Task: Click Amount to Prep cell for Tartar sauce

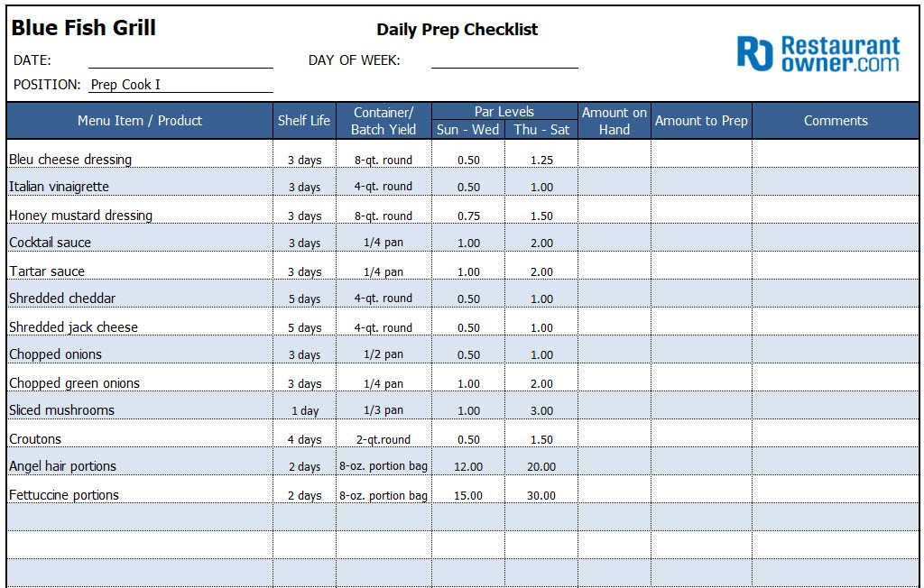Action: pyautogui.click(x=701, y=266)
